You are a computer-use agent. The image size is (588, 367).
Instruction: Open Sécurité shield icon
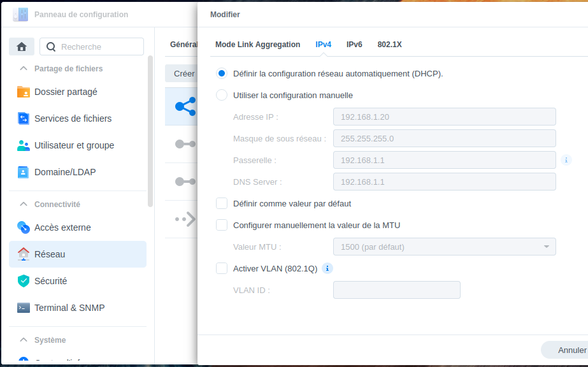click(23, 281)
